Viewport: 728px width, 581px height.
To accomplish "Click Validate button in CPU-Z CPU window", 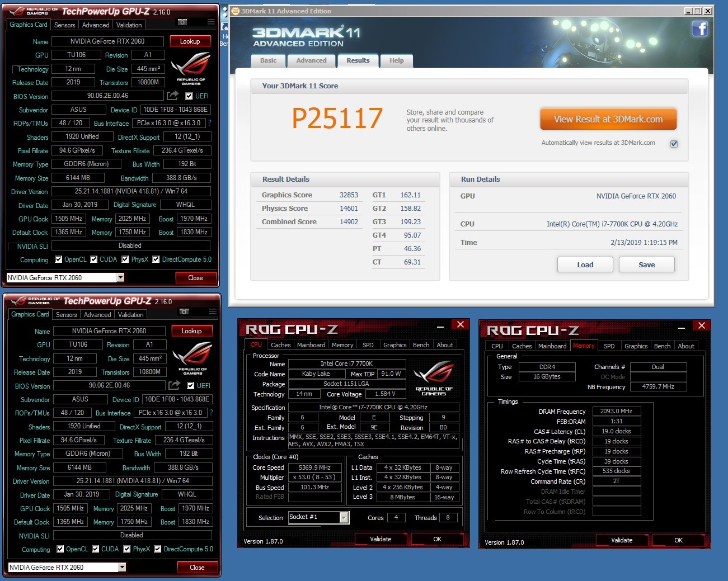I will point(381,539).
